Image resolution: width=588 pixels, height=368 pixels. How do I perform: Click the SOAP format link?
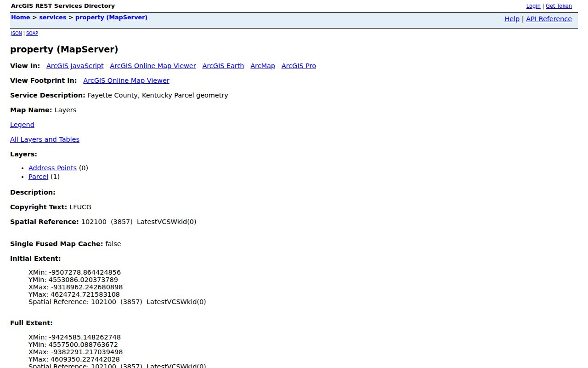coord(32,34)
